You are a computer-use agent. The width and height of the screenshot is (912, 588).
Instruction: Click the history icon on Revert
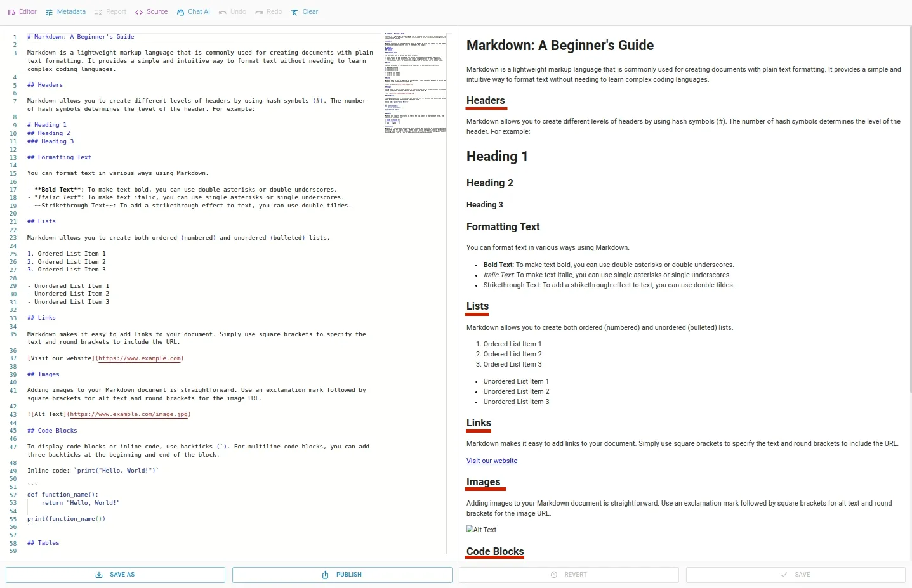(554, 575)
